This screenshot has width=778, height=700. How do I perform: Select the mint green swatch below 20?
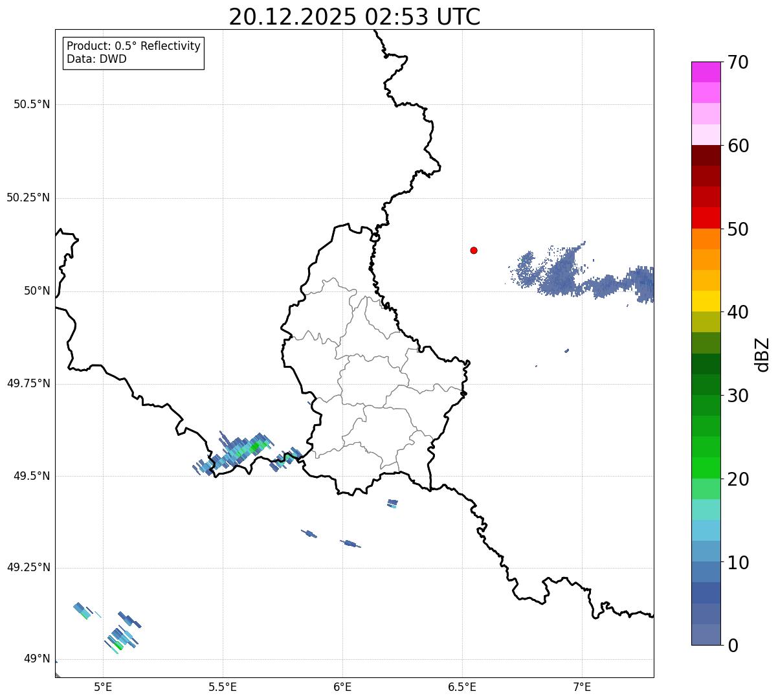pos(706,489)
